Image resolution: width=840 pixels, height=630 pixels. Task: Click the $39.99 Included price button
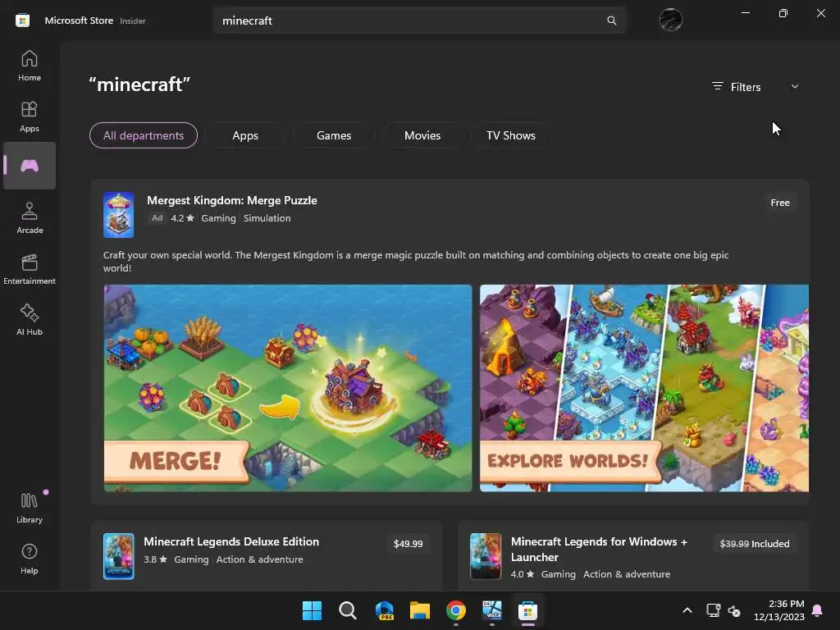pos(755,544)
